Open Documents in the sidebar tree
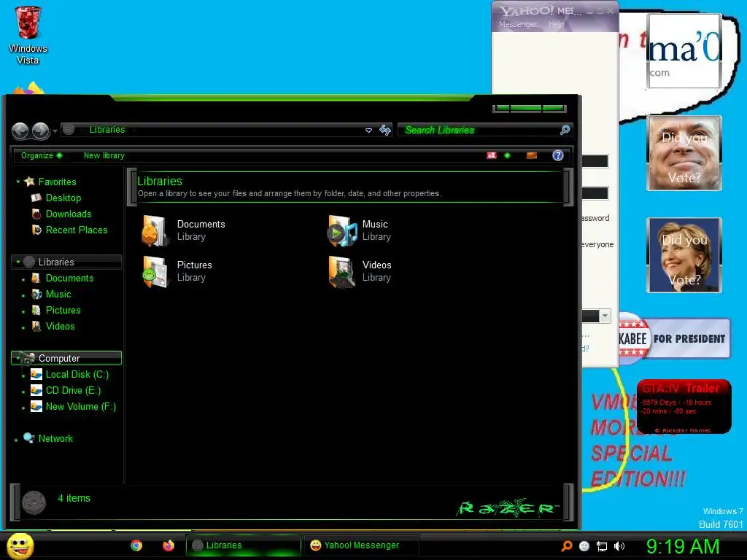Viewport: 747px width, 560px height. [x=69, y=278]
